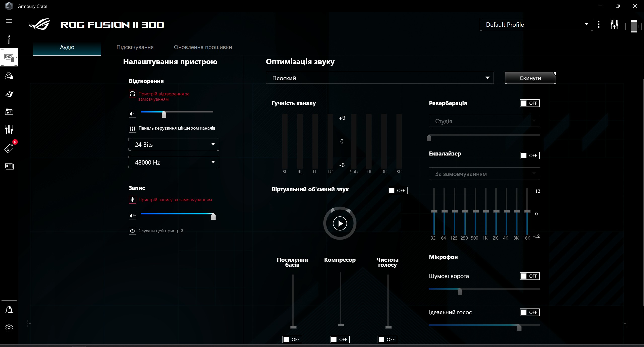
Task: Click the reverb level slider handle
Action: click(x=429, y=138)
